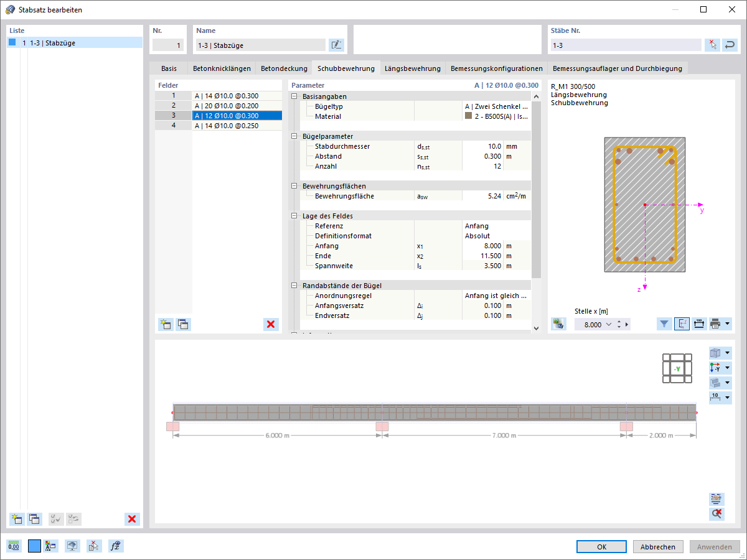Open the cube view dropdown arrow
747x560 pixels.
pyautogui.click(x=728, y=353)
